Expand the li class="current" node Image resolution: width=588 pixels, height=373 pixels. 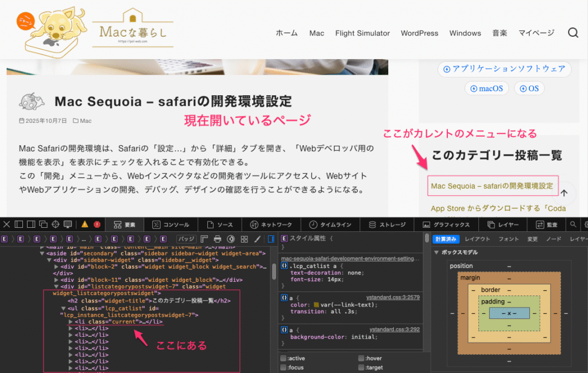pos(71,323)
